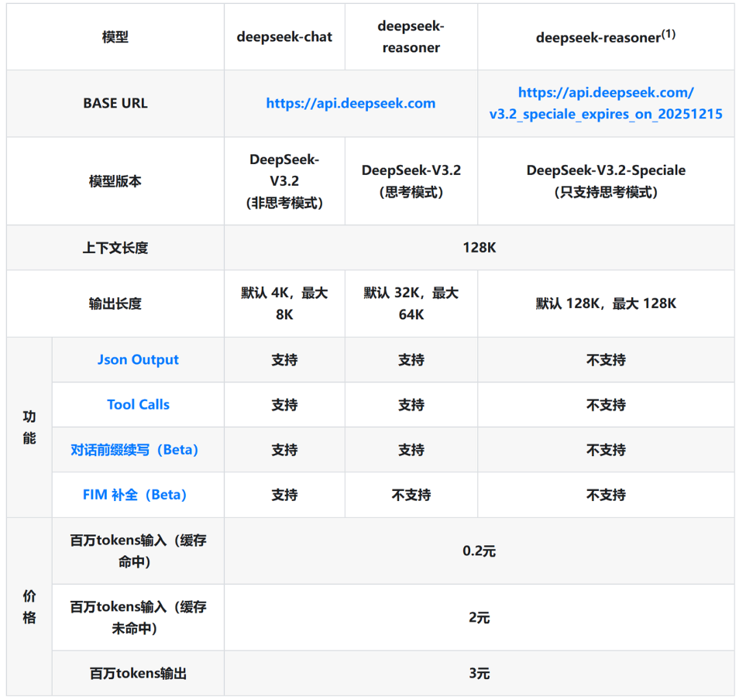Click the 模型版本 row label

[115, 181]
